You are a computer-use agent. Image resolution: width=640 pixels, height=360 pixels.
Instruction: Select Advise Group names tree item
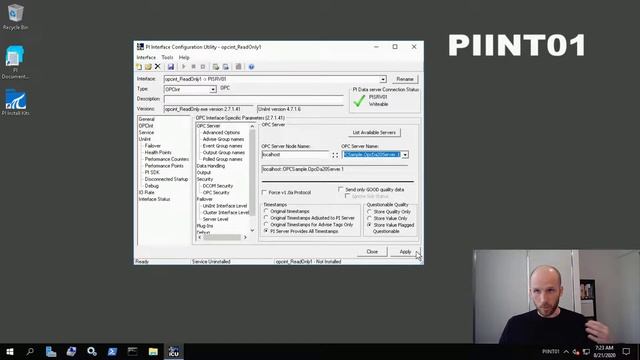point(223,139)
